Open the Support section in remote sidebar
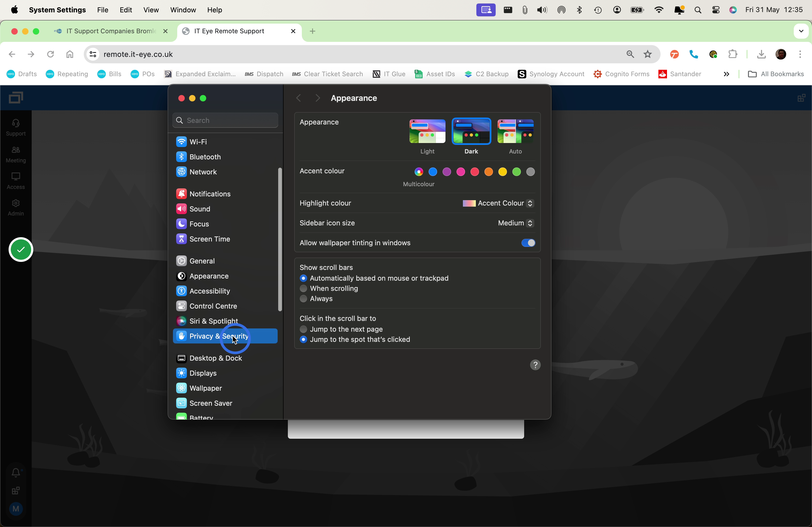 (16, 127)
